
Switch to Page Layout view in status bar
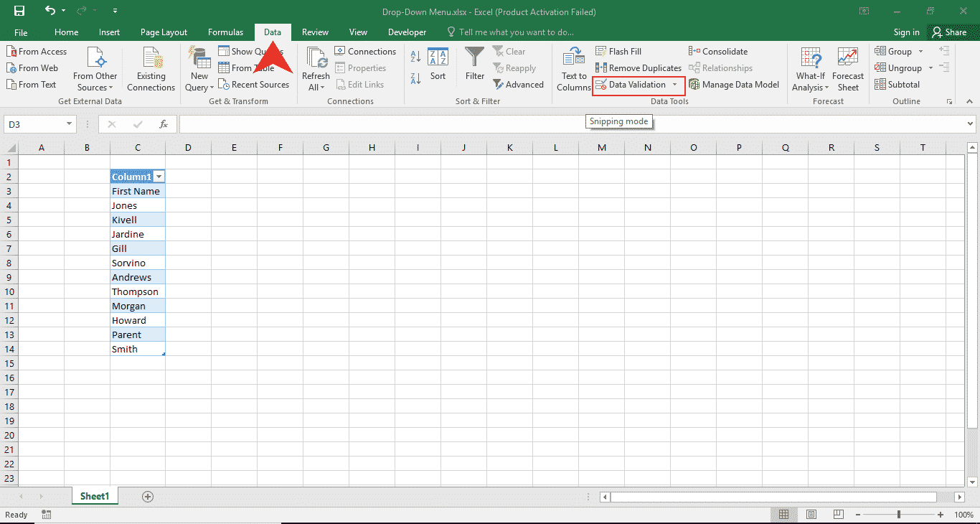811,515
